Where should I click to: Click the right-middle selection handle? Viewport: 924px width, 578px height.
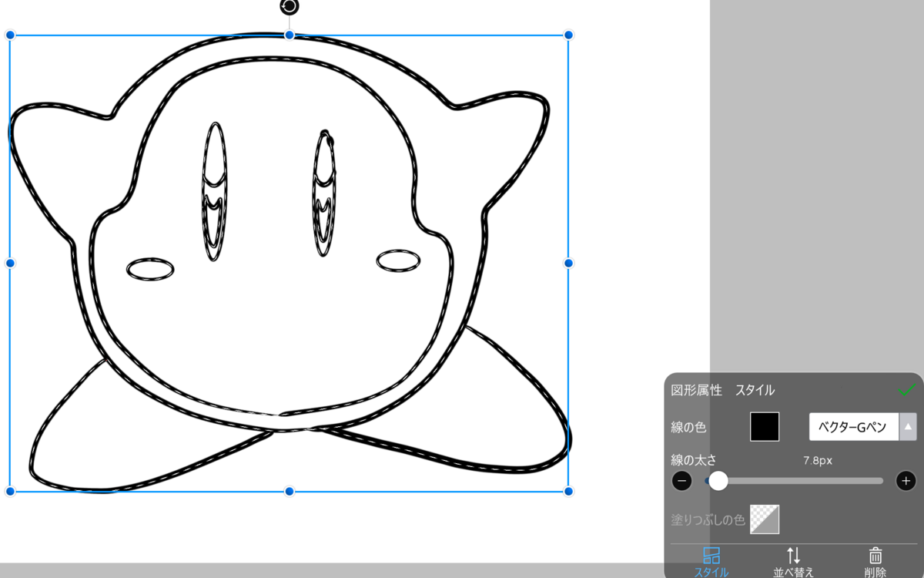coord(568,263)
